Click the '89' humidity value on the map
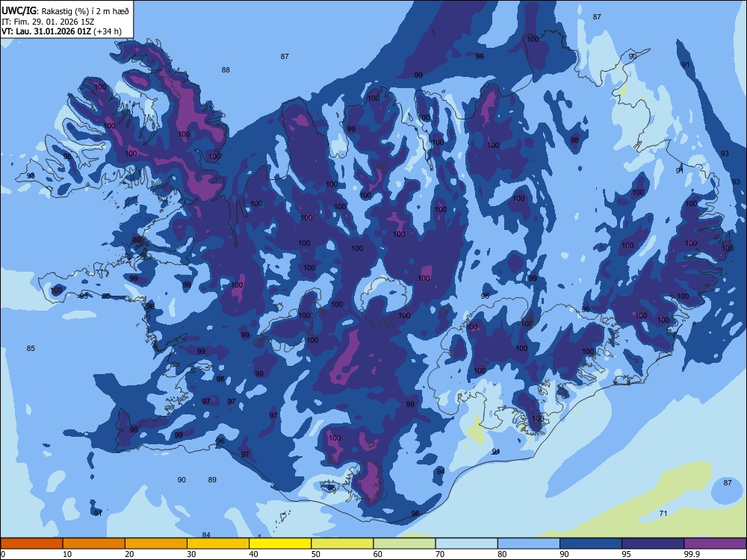This screenshot has width=747, height=560. (212, 480)
